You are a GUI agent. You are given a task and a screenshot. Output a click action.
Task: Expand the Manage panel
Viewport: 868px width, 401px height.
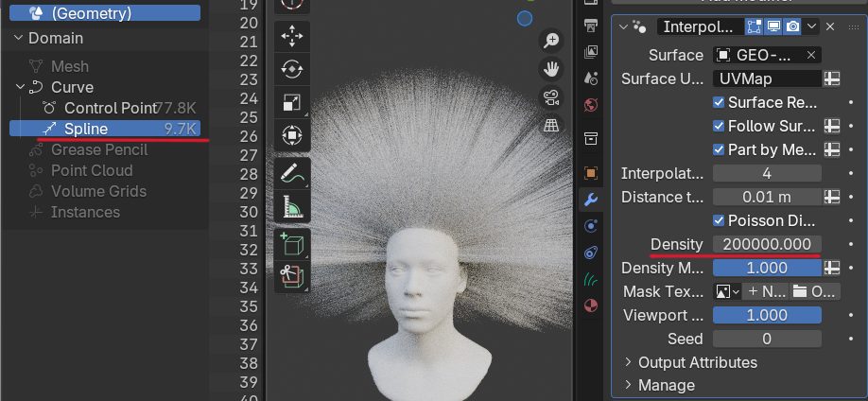click(x=666, y=385)
